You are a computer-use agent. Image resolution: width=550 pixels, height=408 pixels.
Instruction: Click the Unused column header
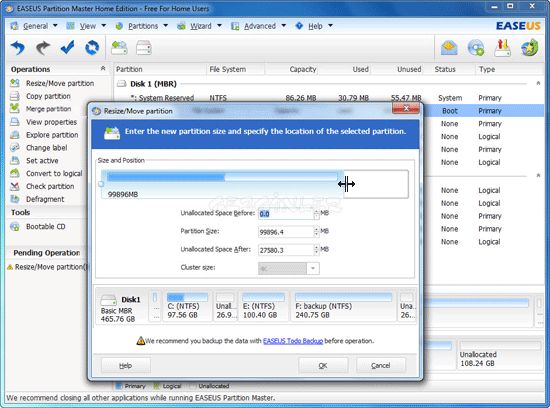(x=409, y=69)
